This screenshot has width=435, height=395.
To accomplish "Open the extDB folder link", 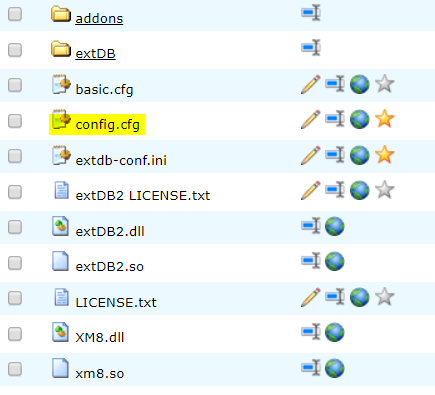I will pos(95,54).
